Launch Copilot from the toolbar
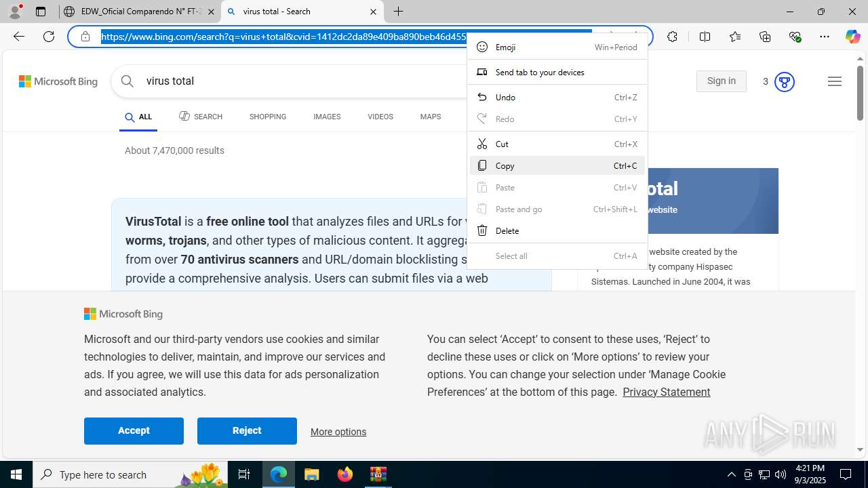Image resolution: width=868 pixels, height=488 pixels. click(x=852, y=37)
